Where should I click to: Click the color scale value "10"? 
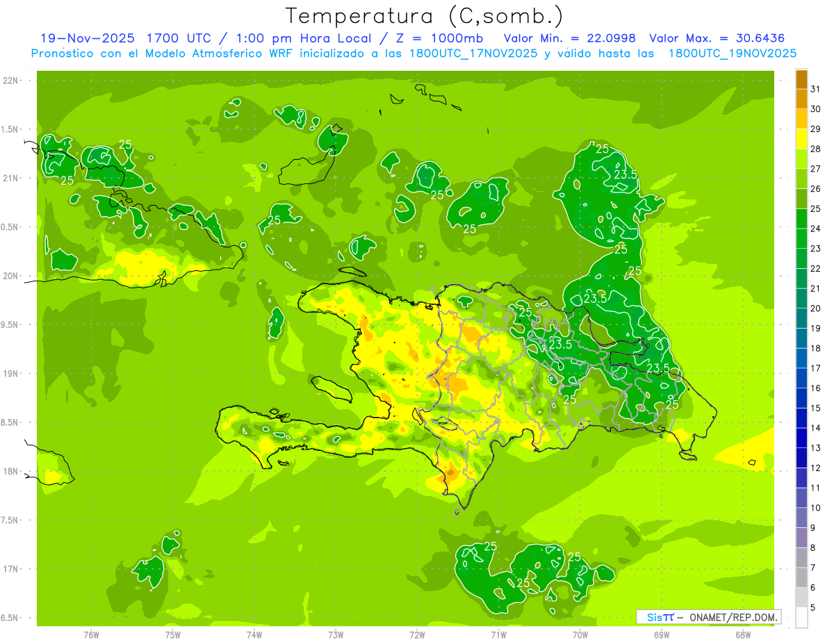[x=815, y=507]
